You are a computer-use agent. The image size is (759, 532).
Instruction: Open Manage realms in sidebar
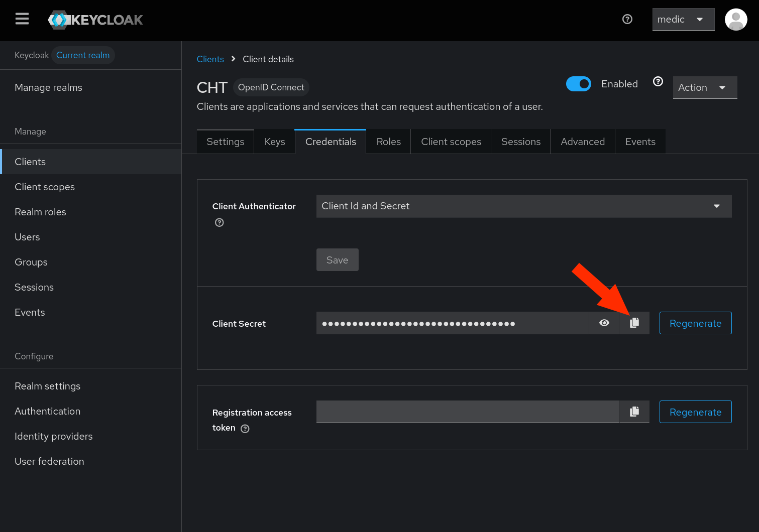(90, 87)
